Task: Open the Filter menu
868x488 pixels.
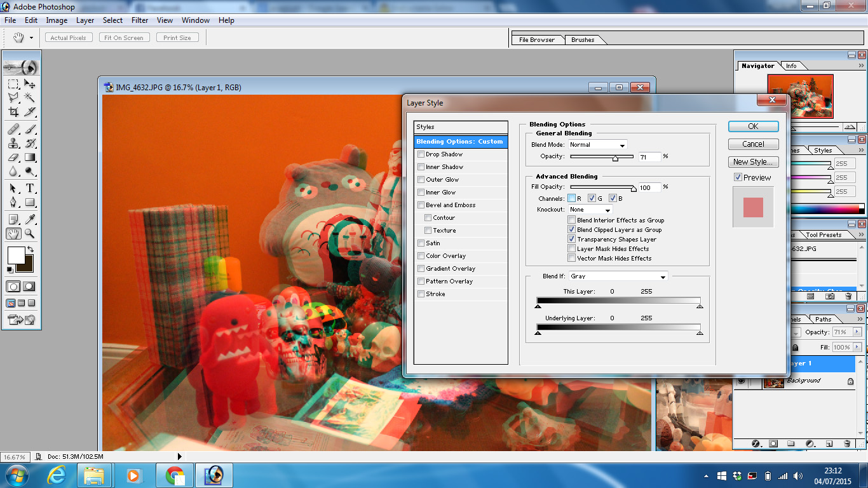Action: pyautogui.click(x=140, y=20)
